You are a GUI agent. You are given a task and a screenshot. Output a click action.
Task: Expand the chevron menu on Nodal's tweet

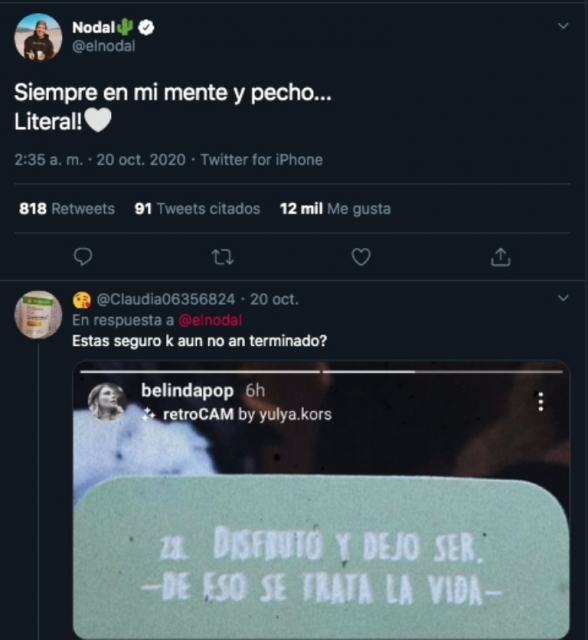coord(563,26)
